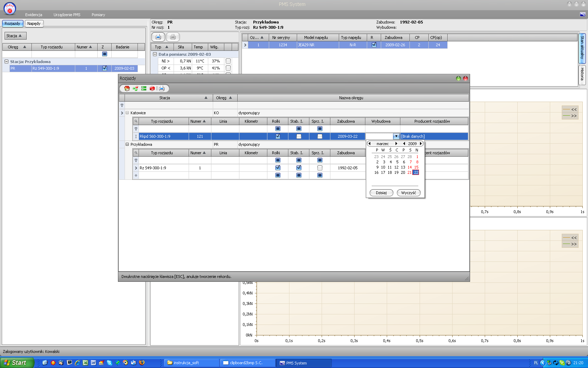The width and height of the screenshot is (588, 368).
Task: Show hidden tray icons arrow
Action: (x=543, y=363)
